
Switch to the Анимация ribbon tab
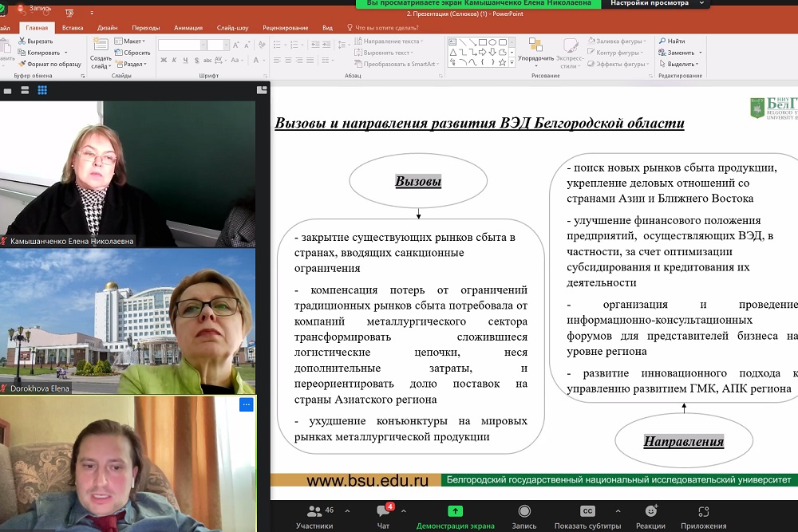[188, 28]
